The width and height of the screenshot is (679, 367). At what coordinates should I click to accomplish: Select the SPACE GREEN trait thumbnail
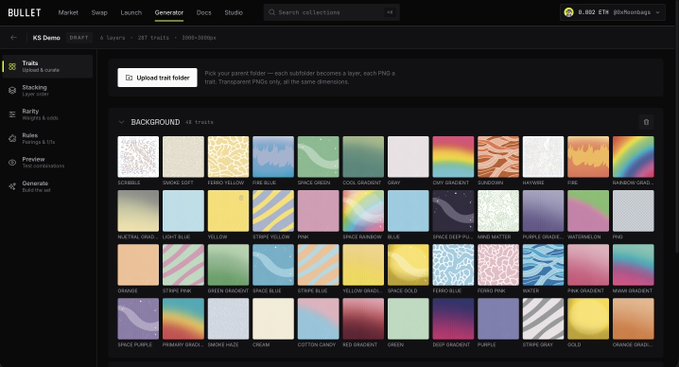coord(318,157)
